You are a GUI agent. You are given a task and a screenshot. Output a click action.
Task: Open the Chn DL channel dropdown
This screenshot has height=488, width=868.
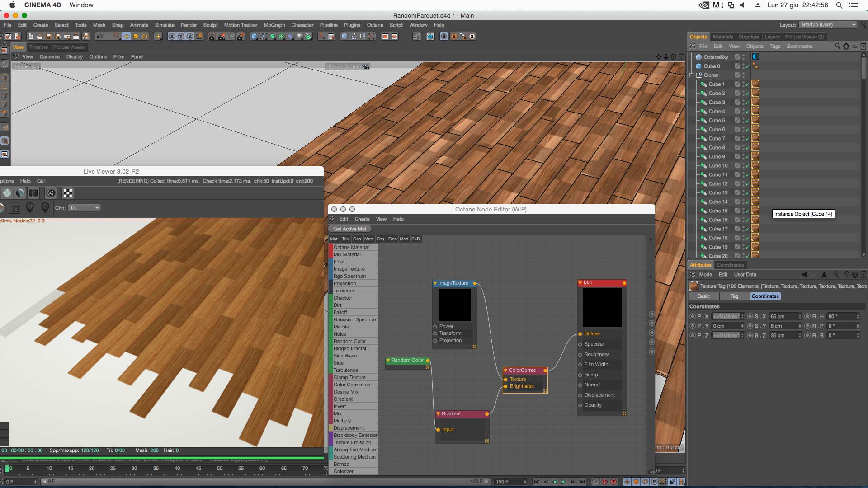pos(85,208)
